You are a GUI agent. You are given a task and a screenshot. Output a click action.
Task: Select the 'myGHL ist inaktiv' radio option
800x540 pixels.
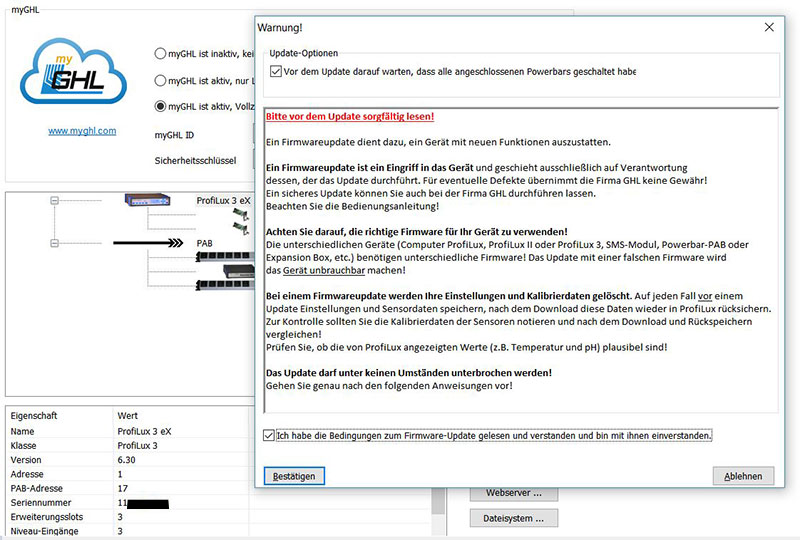pos(161,53)
